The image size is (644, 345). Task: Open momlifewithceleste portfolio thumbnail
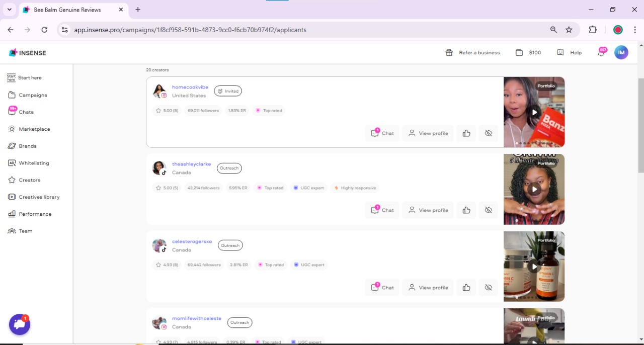[534, 326]
